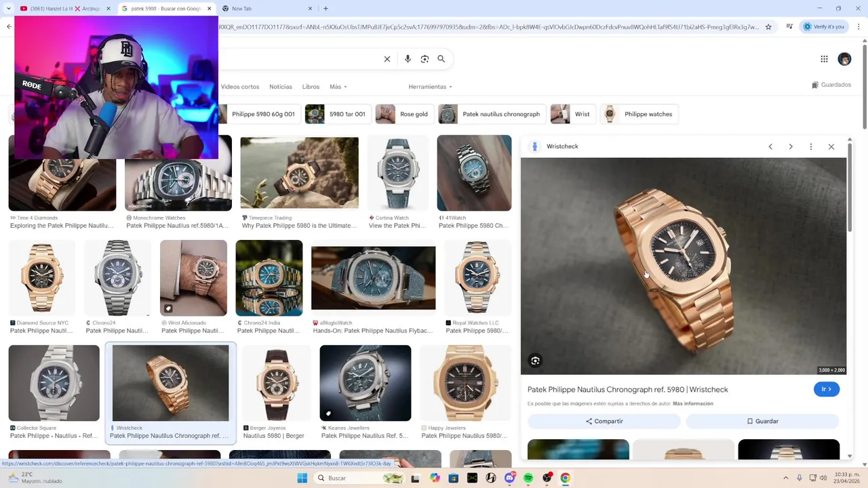This screenshot has width=868, height=488.
Task: Open Chrono24 India result thumbnail
Action: (269, 278)
